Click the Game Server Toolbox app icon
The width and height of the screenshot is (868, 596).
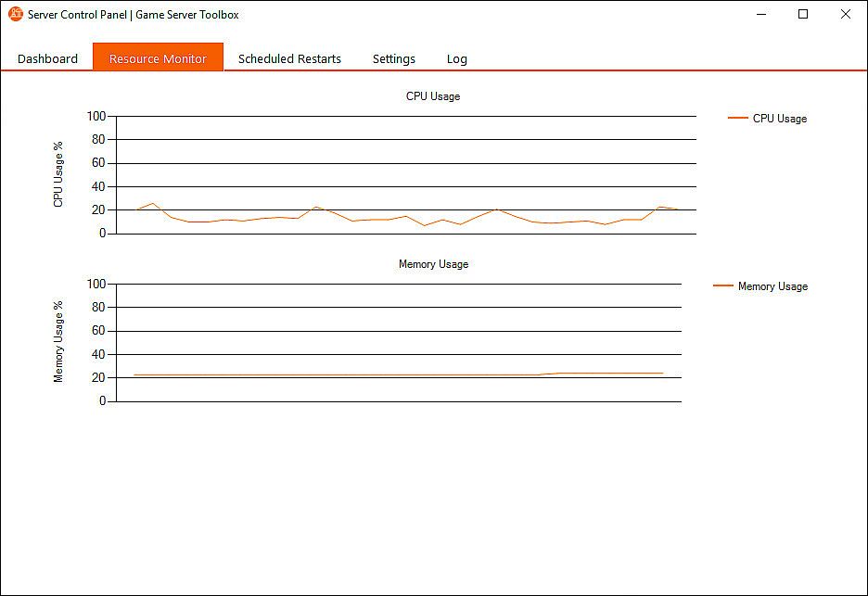16,14
